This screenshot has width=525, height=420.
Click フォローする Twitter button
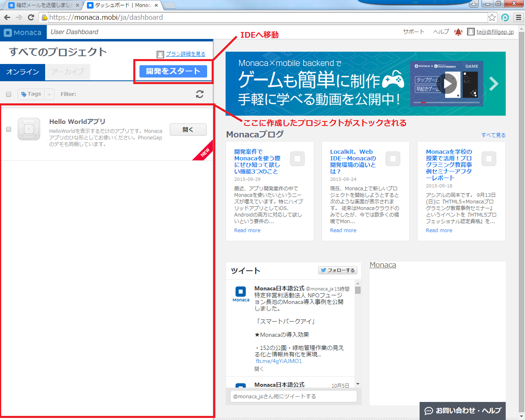pos(338,270)
